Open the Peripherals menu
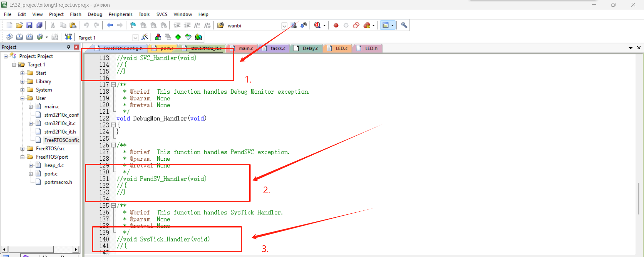Viewport: 644px width, 257px height. (x=120, y=14)
